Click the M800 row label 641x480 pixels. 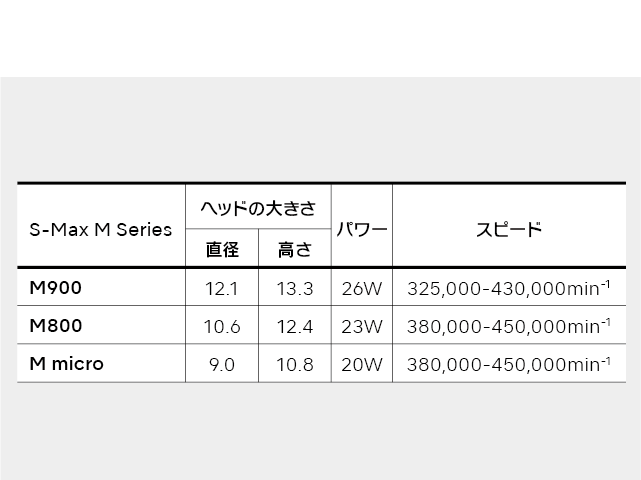(55, 326)
